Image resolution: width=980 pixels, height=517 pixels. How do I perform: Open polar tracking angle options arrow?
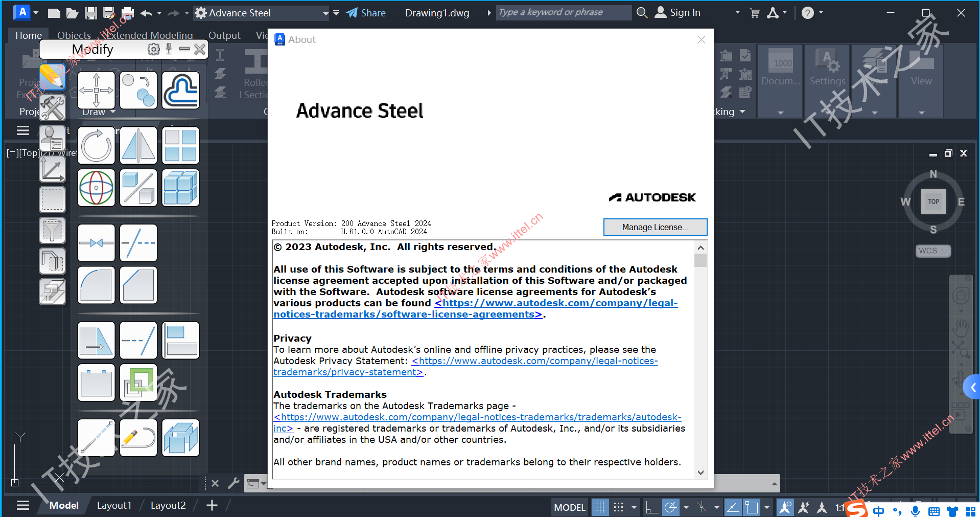[686, 507]
